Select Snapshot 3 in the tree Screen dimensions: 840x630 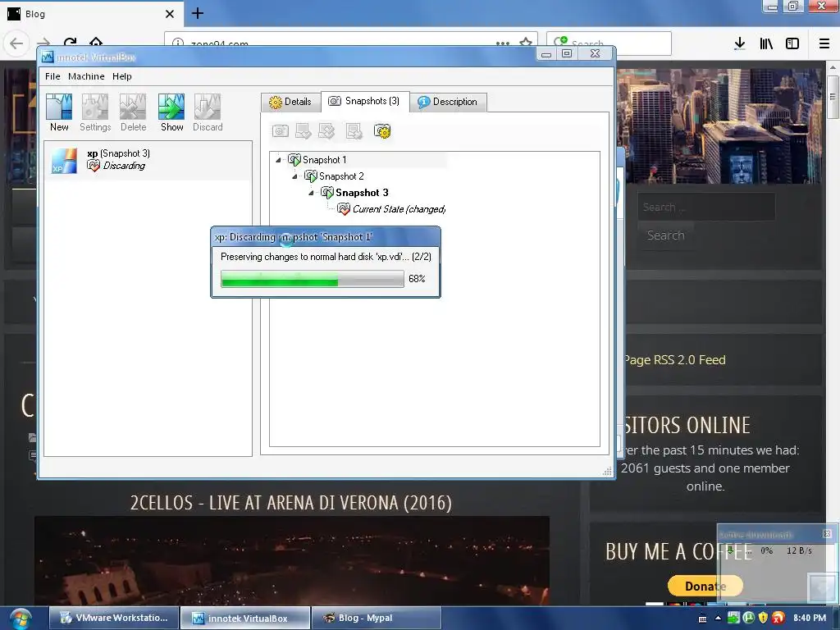coord(354,192)
